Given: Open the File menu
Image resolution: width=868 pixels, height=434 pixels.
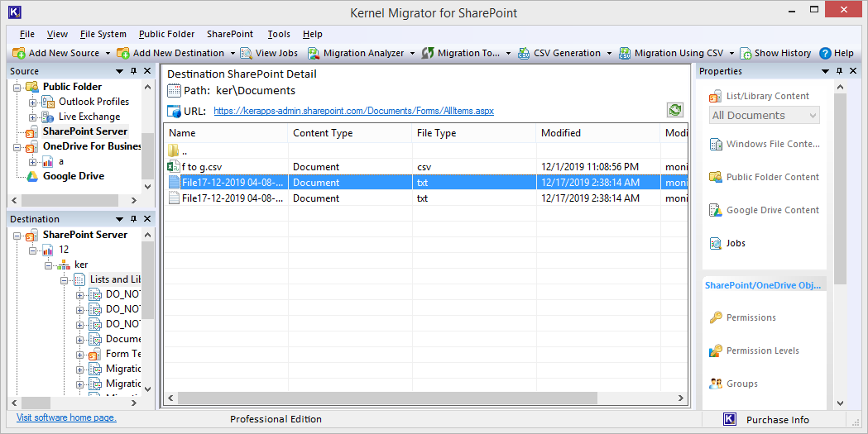Looking at the screenshot, I should (x=27, y=34).
